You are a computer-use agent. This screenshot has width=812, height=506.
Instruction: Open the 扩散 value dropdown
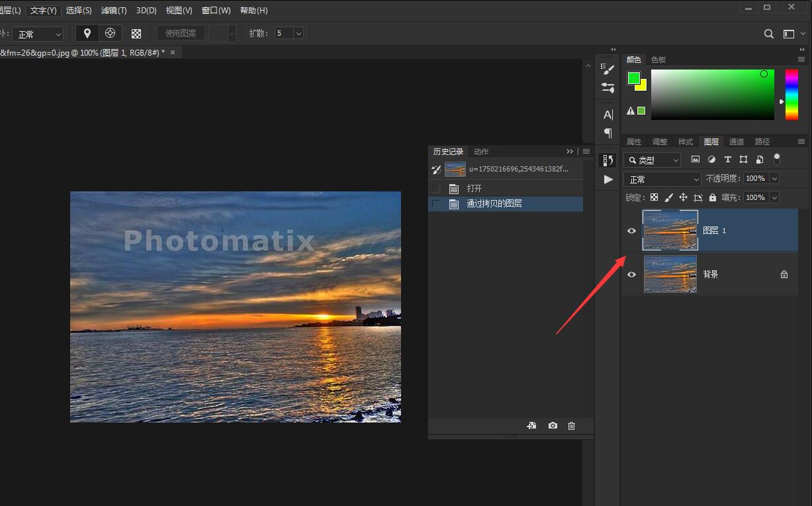click(298, 34)
